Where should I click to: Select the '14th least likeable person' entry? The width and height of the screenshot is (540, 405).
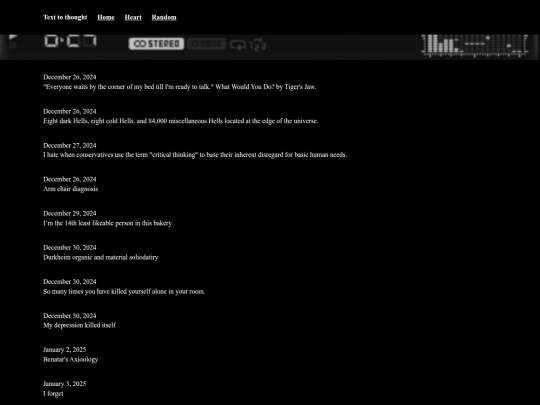pyautogui.click(x=107, y=223)
